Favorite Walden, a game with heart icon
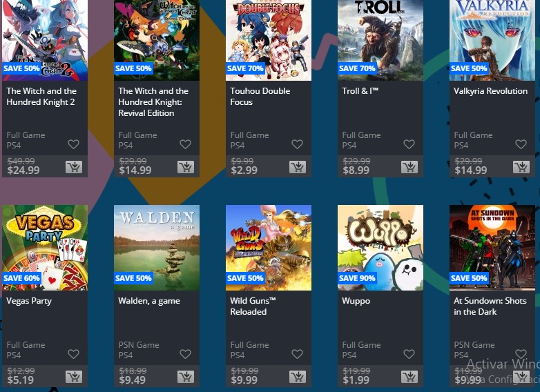Screen dimensions: 540x392 (x=185, y=354)
